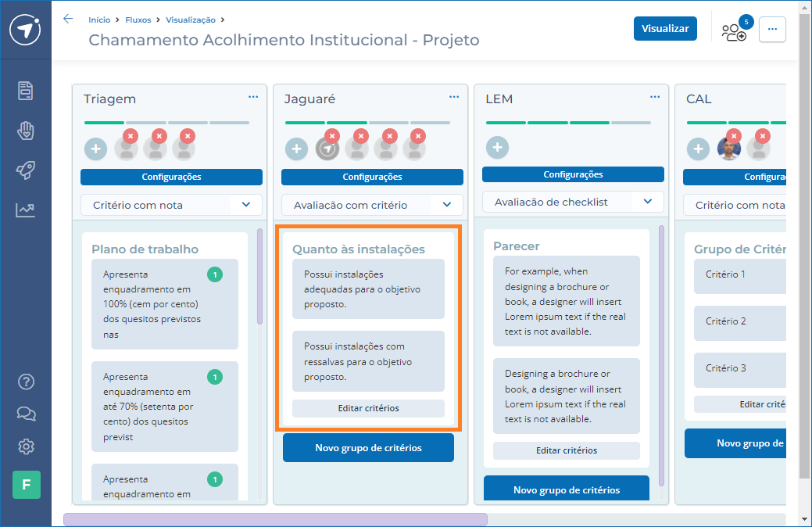This screenshot has height=527, width=812.
Task: Click the photo avatar in CAL column
Action: (x=728, y=150)
